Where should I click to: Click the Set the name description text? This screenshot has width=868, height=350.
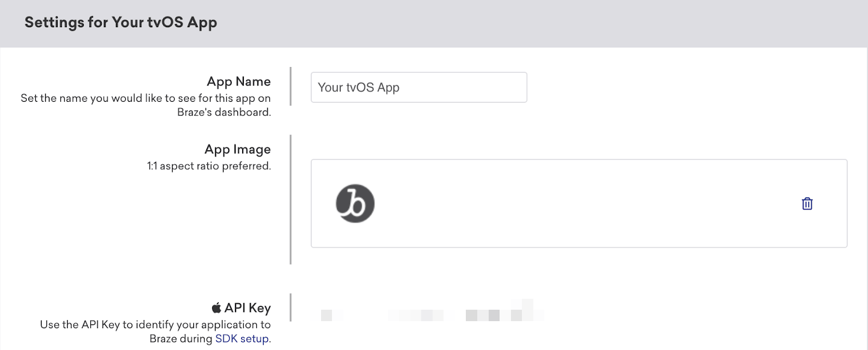tap(146, 105)
